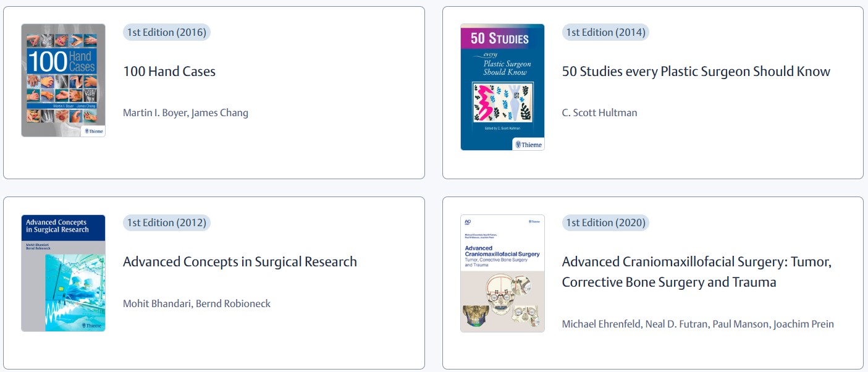Click the Thieme logo on 100 Hand Cases cover

pyautogui.click(x=93, y=131)
